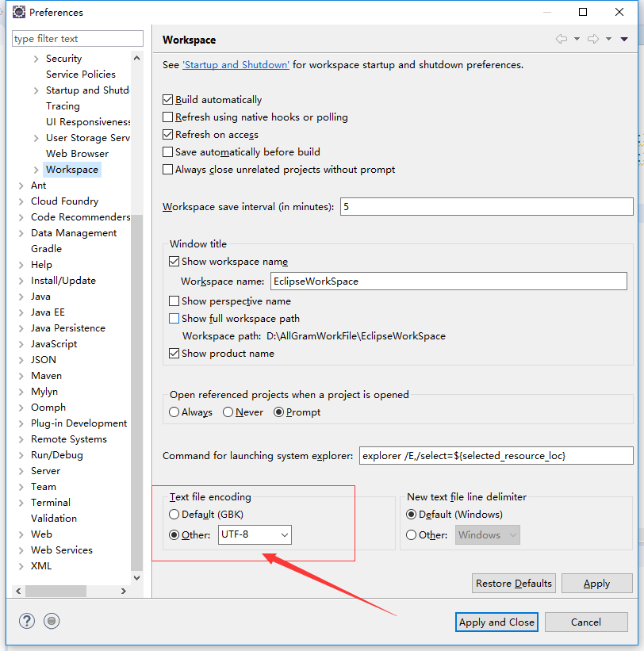Image resolution: width=644 pixels, height=651 pixels.
Task: Open Cloud Foundry preferences
Action: point(64,201)
